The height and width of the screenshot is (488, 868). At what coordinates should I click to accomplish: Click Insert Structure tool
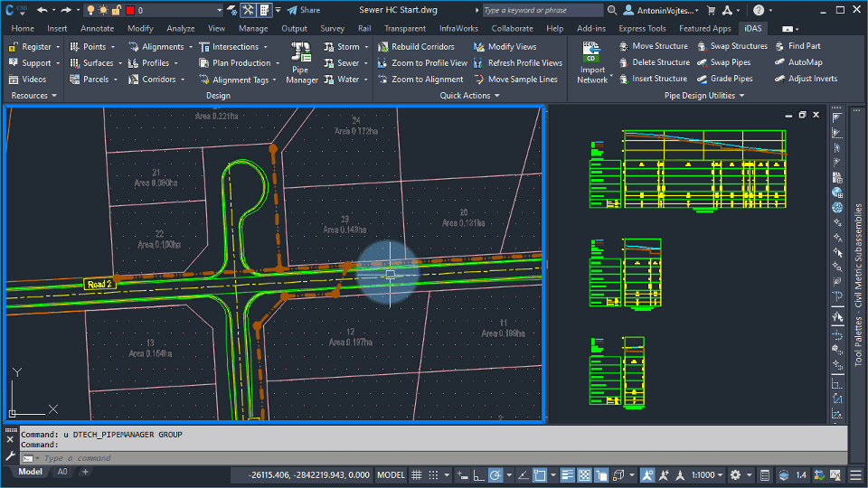click(x=653, y=79)
